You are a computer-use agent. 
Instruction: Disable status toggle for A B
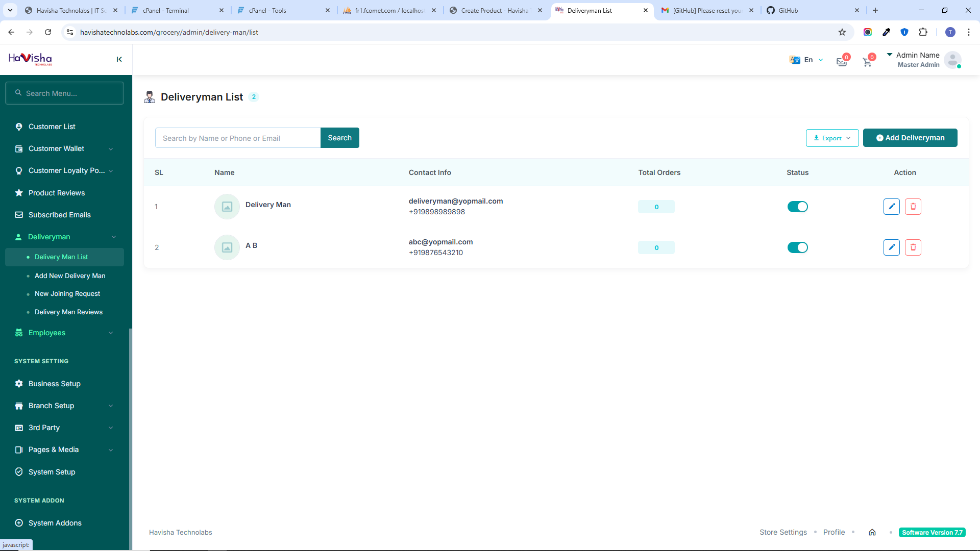(797, 247)
